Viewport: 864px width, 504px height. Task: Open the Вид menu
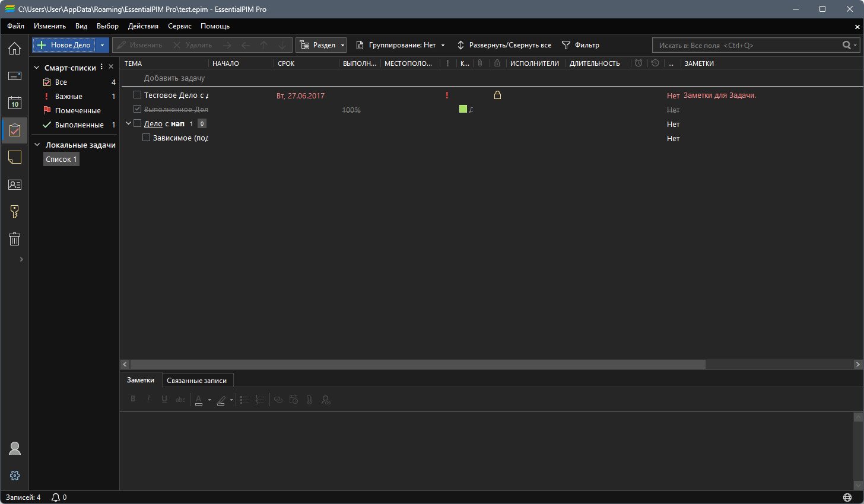coord(81,26)
